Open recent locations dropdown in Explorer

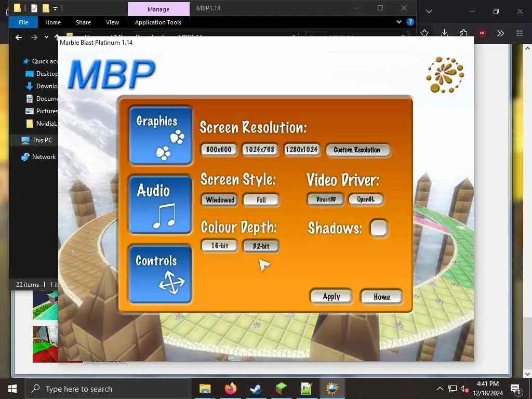(46, 37)
